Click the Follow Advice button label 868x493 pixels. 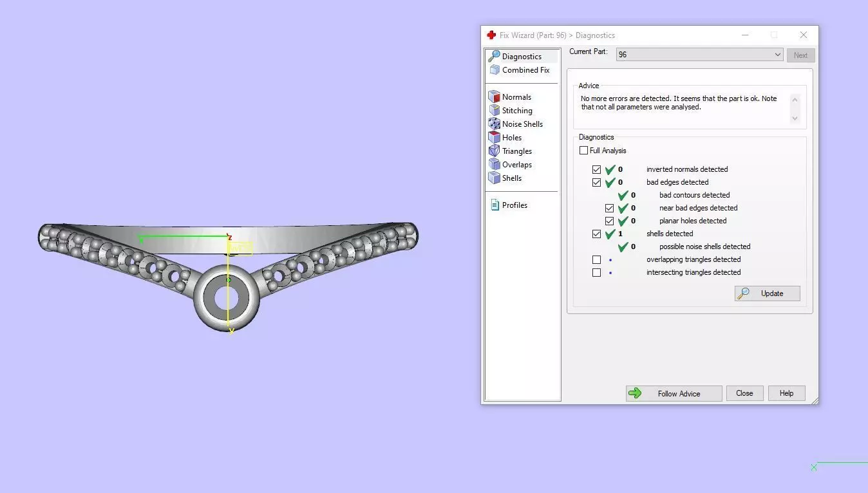679,394
